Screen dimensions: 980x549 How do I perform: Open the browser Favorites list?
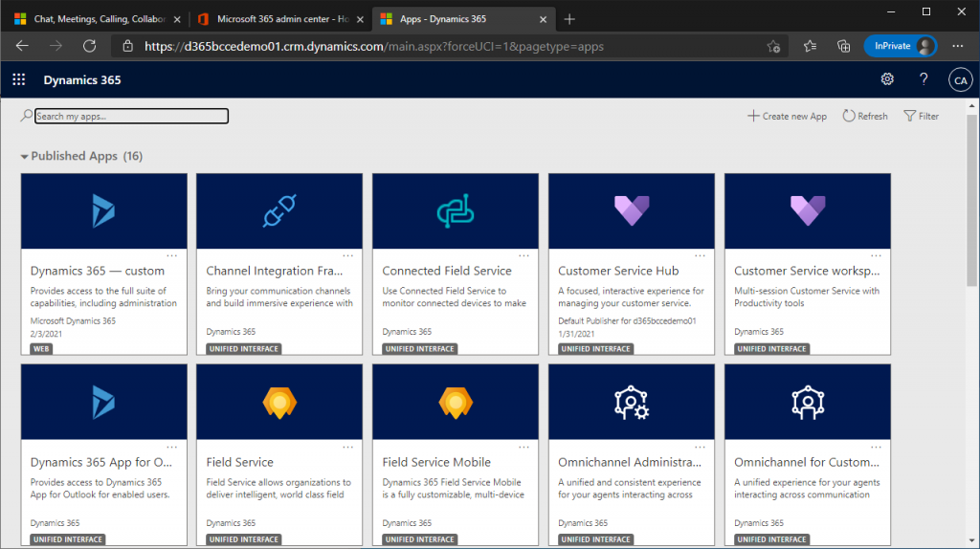tap(810, 46)
